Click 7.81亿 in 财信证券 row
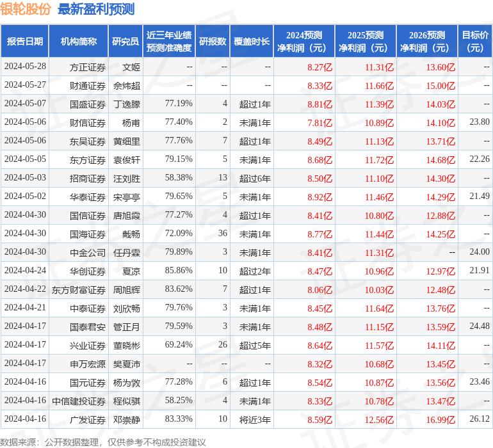This screenshot has height=448, width=493. click(319, 123)
